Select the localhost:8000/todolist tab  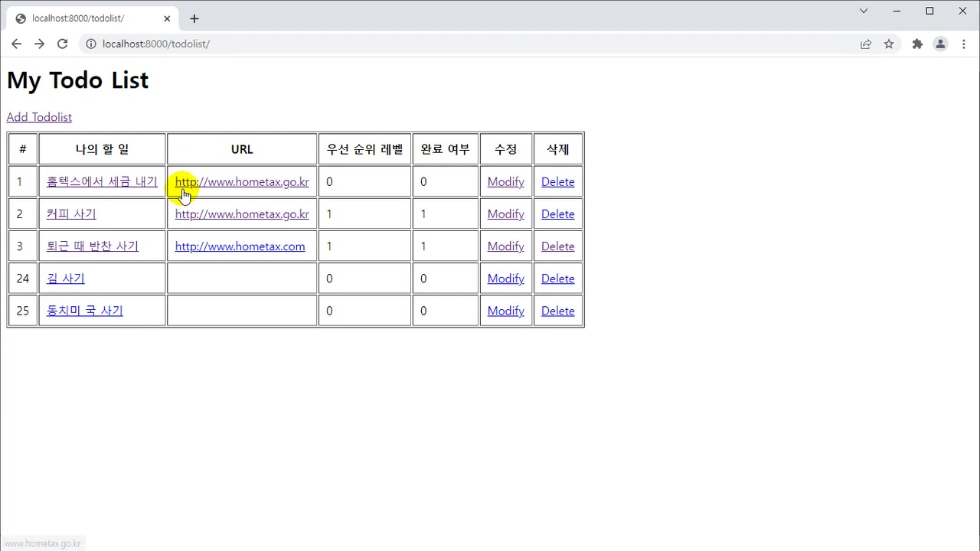(x=84, y=18)
